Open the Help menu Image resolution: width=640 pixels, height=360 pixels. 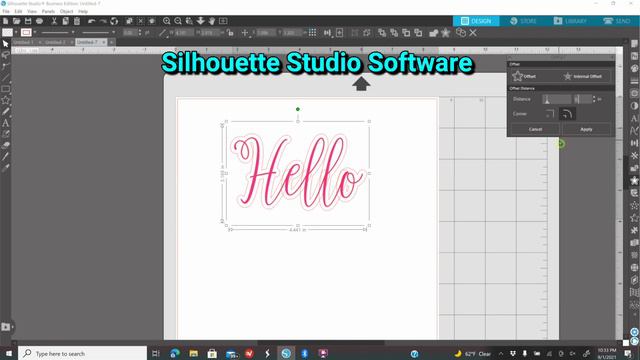83,11
